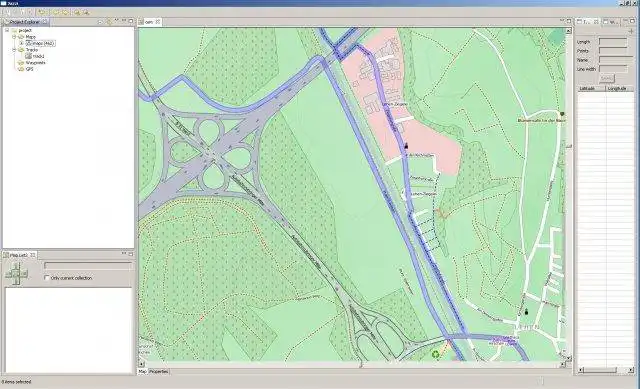Close the Project Explorer tab

tap(44, 22)
